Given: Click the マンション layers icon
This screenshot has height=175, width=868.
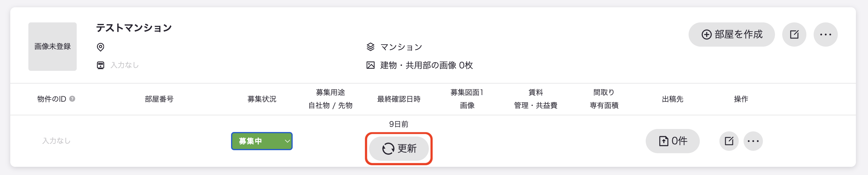Looking at the screenshot, I should 370,47.
